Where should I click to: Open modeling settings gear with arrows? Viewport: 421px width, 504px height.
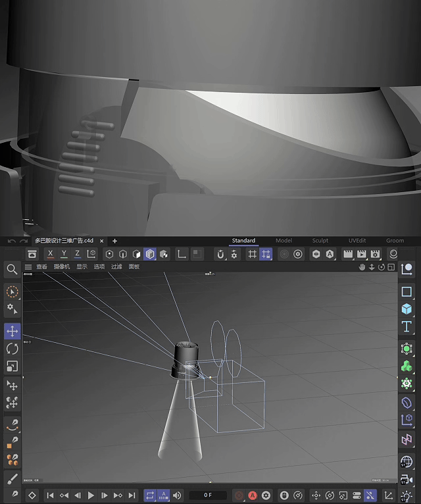click(x=234, y=254)
